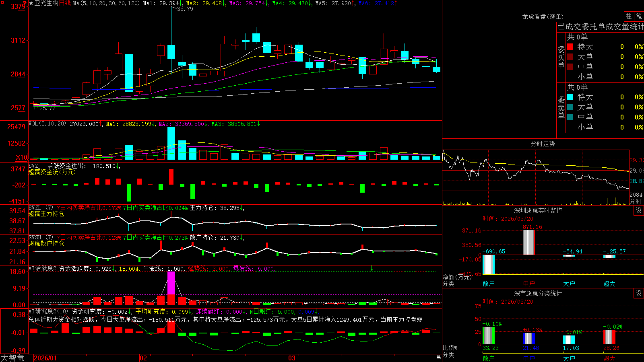Click the 爆发线: 6.000 value
644x362 pixels.
(254, 269)
